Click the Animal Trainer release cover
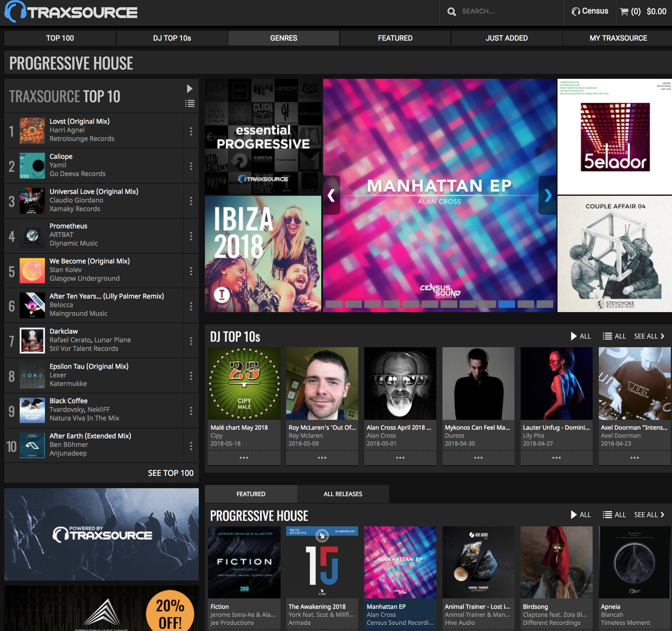 point(478,562)
